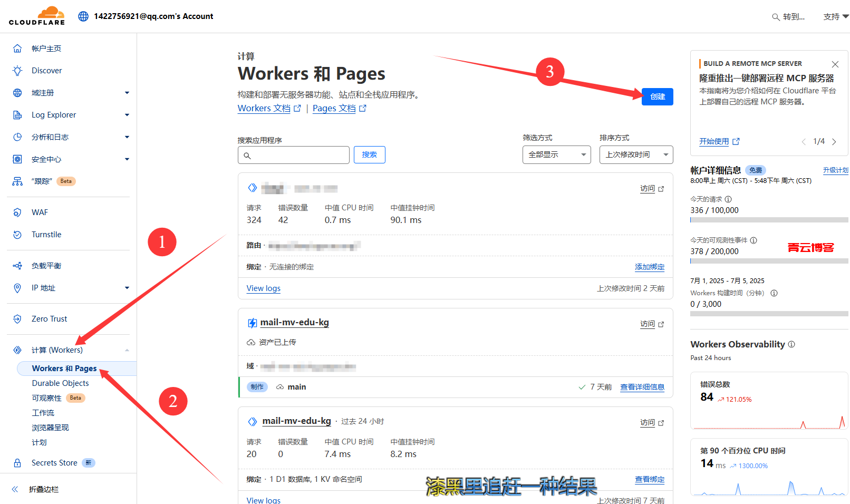
Task: Open View logs beside 上次修改时间 2 天前
Action: point(264,288)
